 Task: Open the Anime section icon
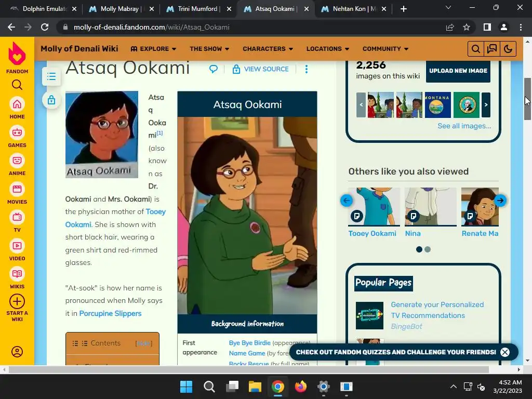(x=17, y=161)
